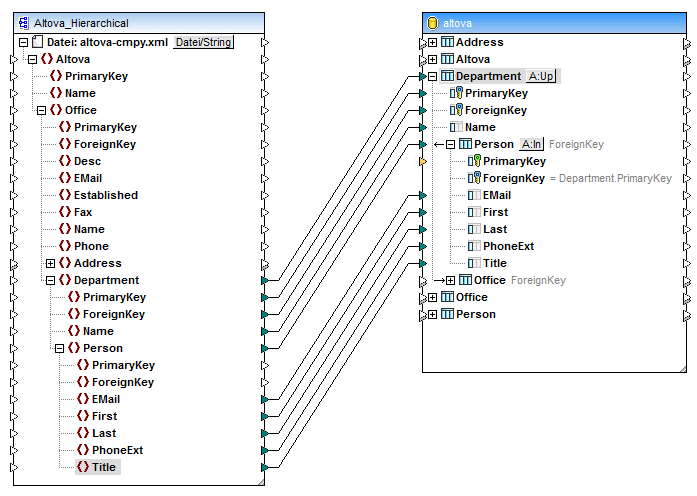This screenshot has width=697, height=496.
Task: Select the PhoneExt element in XML tree
Action: (117, 450)
